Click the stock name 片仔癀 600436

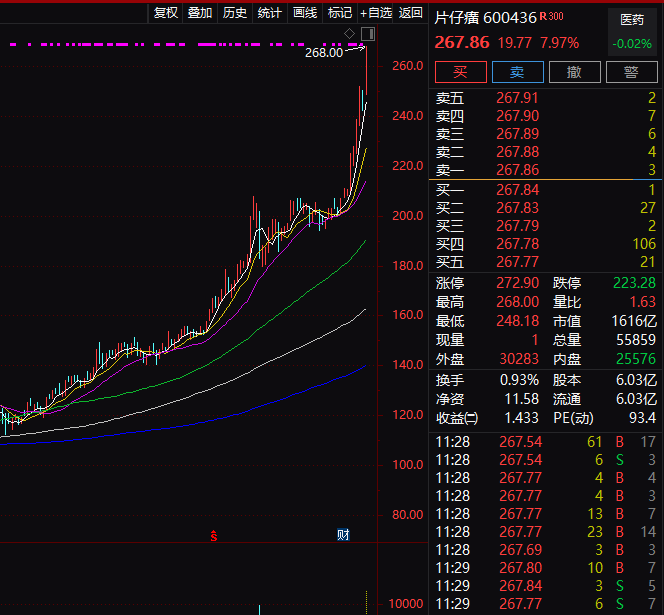(x=486, y=18)
